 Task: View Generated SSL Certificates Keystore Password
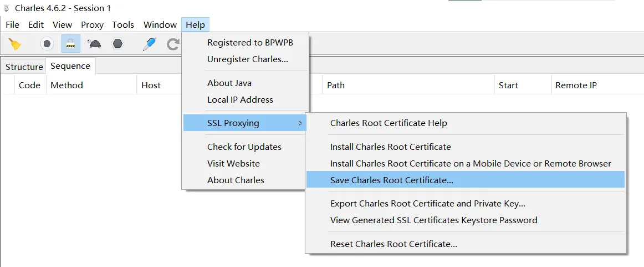466,220
